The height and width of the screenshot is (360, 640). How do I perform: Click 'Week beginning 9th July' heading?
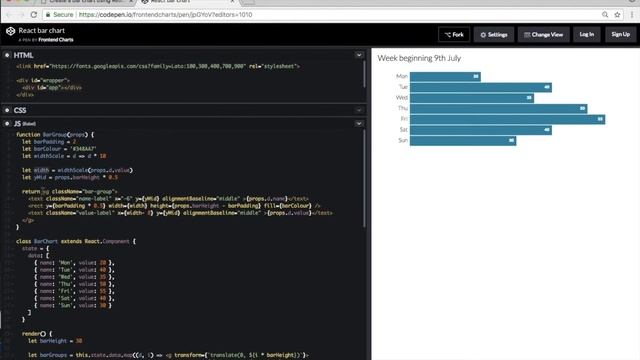coord(419,58)
